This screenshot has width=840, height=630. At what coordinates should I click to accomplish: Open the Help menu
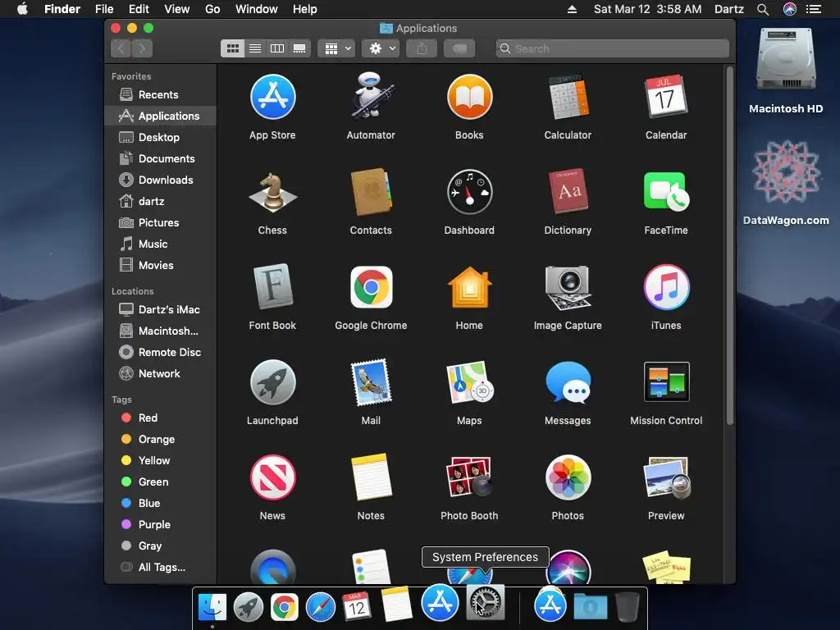pos(305,9)
